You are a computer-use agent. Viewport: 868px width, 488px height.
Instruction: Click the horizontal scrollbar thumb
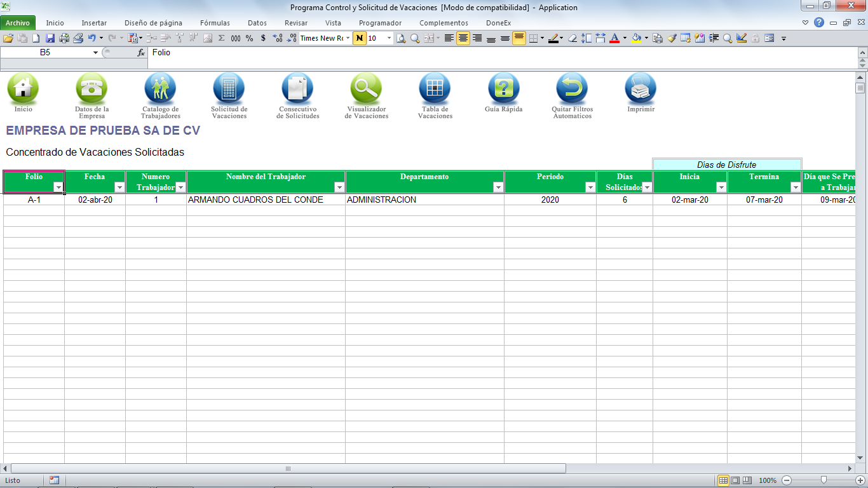click(288, 468)
